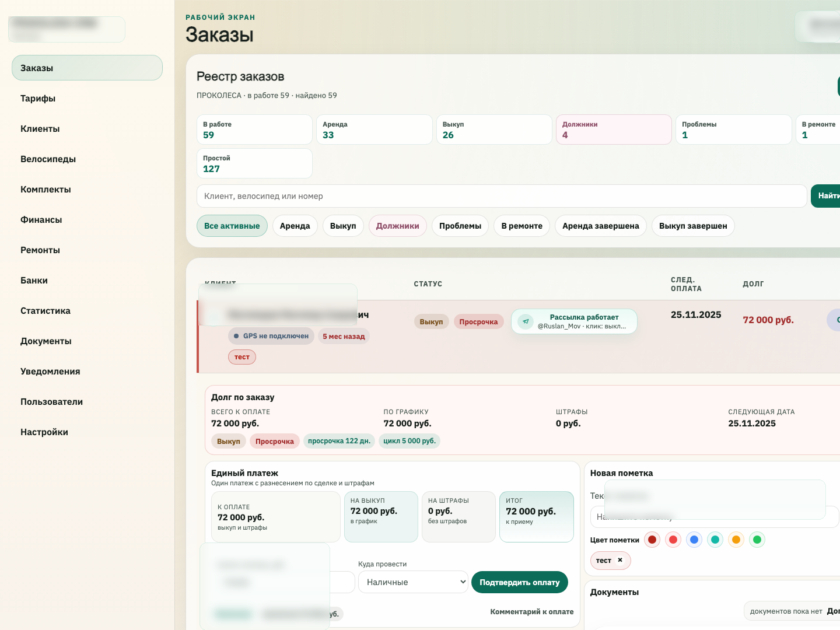Open the Банки section
This screenshot has width=840, height=630.
[x=87, y=280]
